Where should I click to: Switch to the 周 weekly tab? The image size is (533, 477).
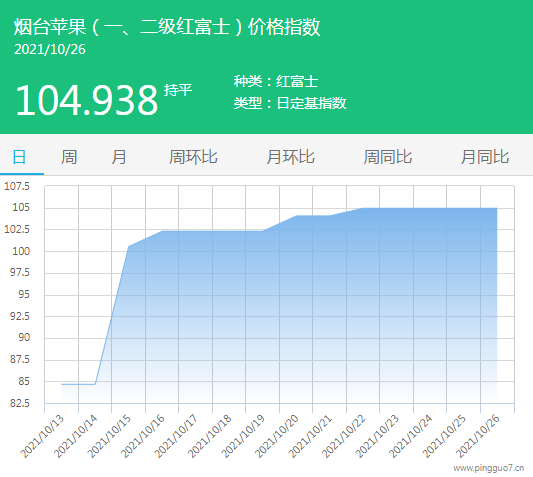tap(69, 157)
